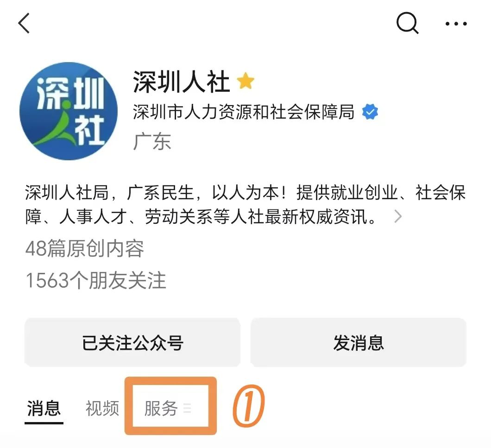
Task: Tap the blue verified badge icon
Action: (x=370, y=112)
